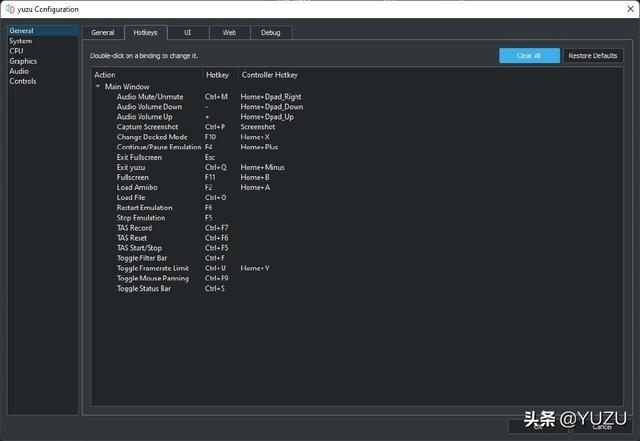Select the TAS Reset action
Screen dimensions: 640x441
pos(132,238)
